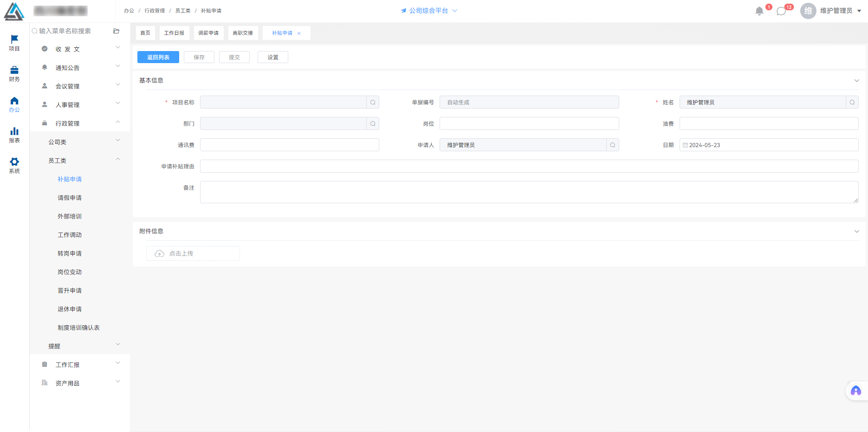The width and height of the screenshot is (868, 432).
Task: Open 工作调动 in sidebar
Action: pos(70,235)
